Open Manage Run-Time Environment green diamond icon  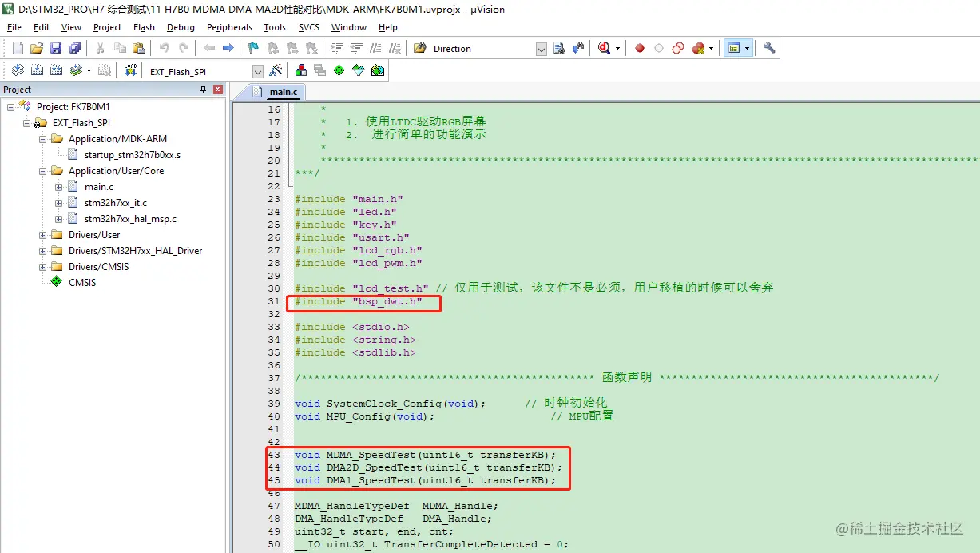click(339, 70)
